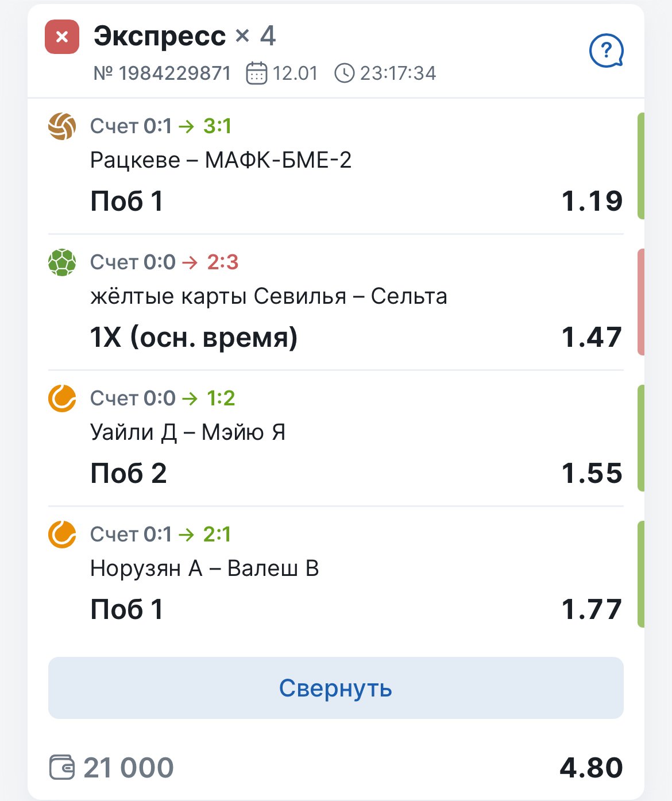Image resolution: width=672 pixels, height=801 pixels.
Task: Click the volleyball icon for Рацкеве match
Action: 62,126
